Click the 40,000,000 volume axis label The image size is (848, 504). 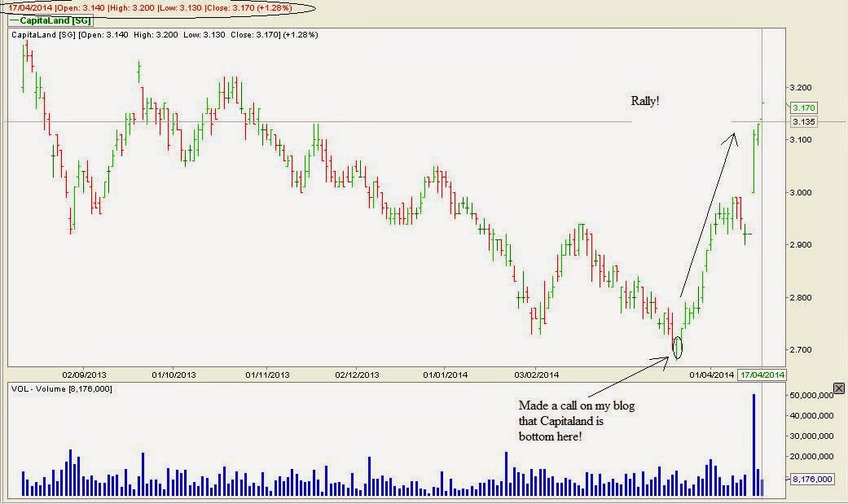click(x=811, y=415)
